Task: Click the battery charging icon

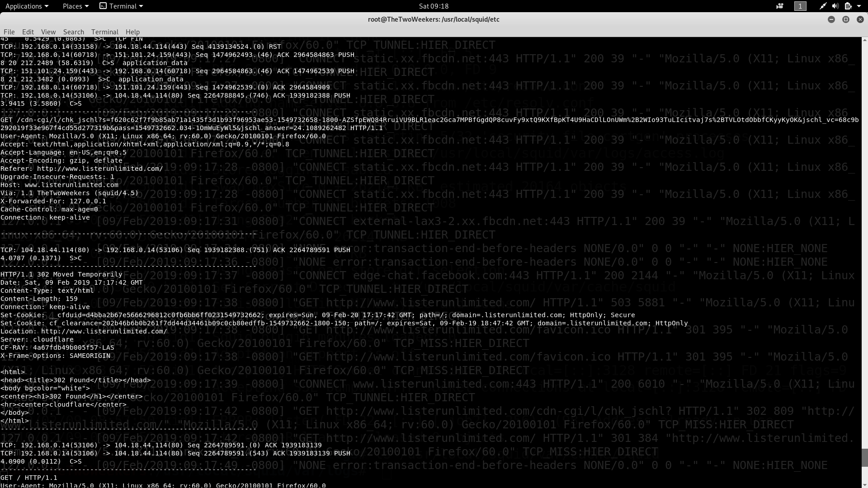Action: pyautogui.click(x=848, y=6)
